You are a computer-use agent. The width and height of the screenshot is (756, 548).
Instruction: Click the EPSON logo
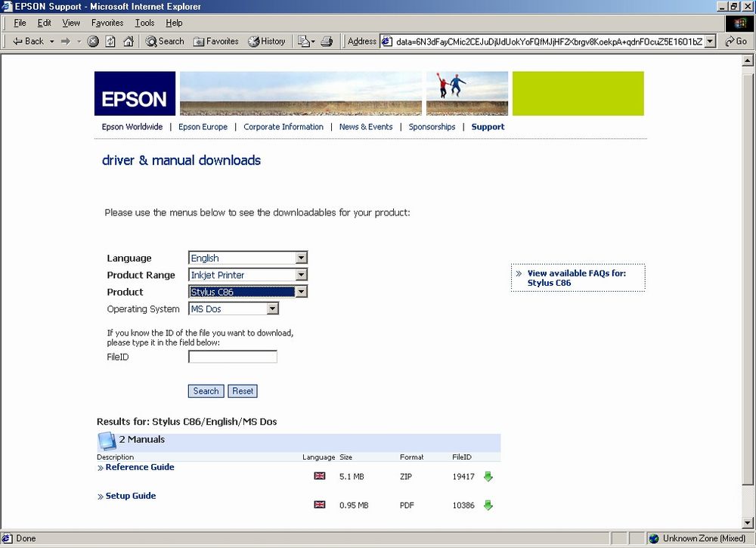pyautogui.click(x=135, y=94)
